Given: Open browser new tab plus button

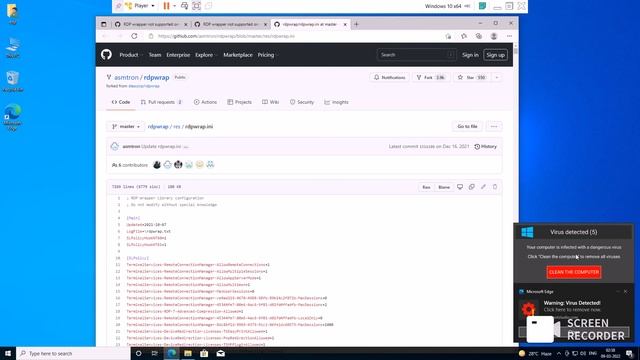Looking at the screenshot, I should pyautogui.click(x=356, y=24).
